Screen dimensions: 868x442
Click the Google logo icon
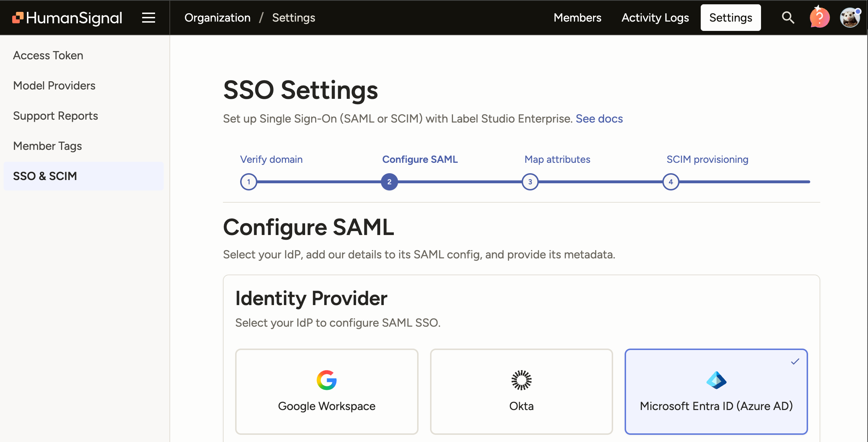[x=326, y=380]
